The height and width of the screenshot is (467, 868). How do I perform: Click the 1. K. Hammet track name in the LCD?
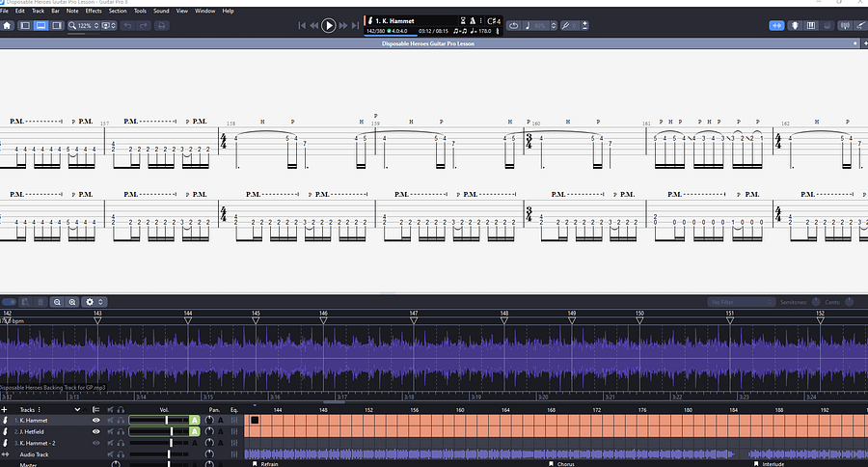pyautogui.click(x=394, y=21)
